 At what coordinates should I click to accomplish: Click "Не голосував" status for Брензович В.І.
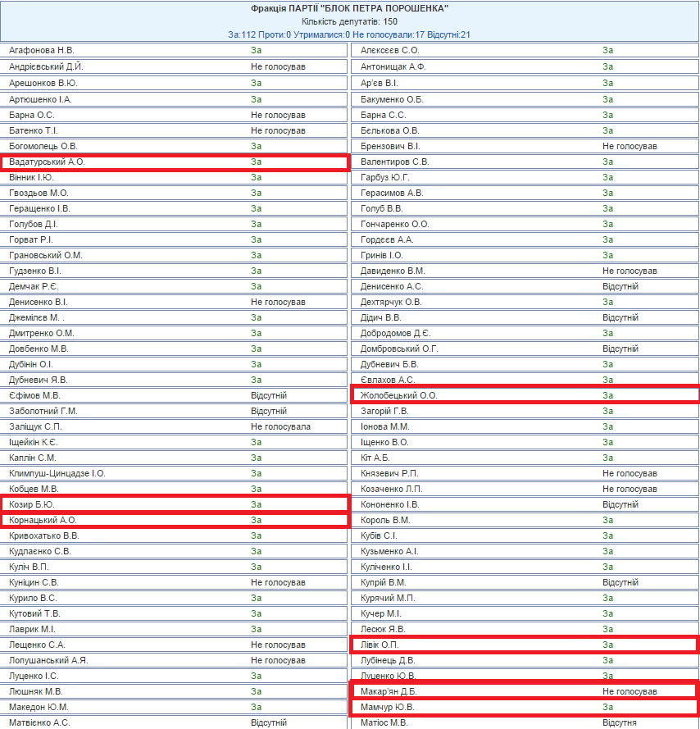pos(630,146)
